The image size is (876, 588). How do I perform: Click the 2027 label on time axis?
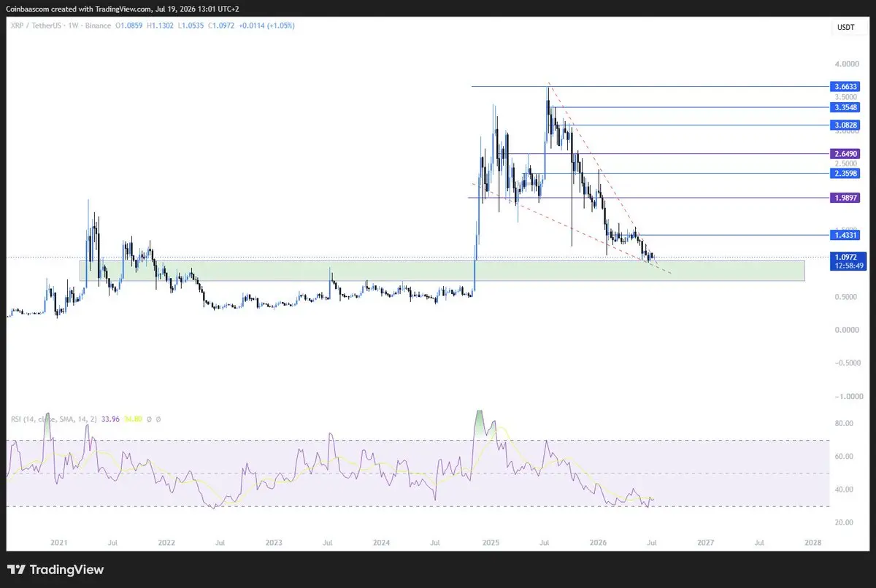pyautogui.click(x=705, y=543)
